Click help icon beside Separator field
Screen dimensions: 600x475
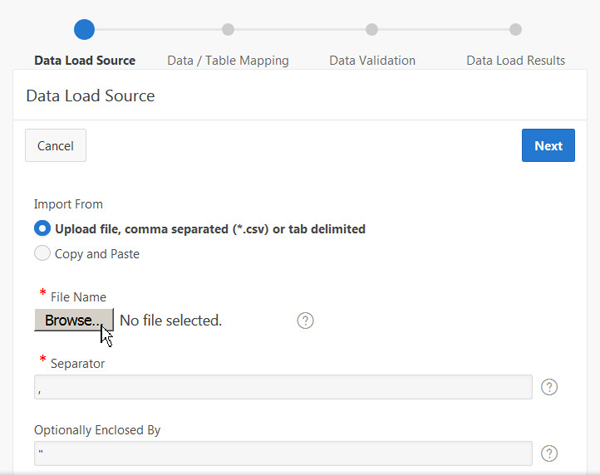pyautogui.click(x=549, y=387)
